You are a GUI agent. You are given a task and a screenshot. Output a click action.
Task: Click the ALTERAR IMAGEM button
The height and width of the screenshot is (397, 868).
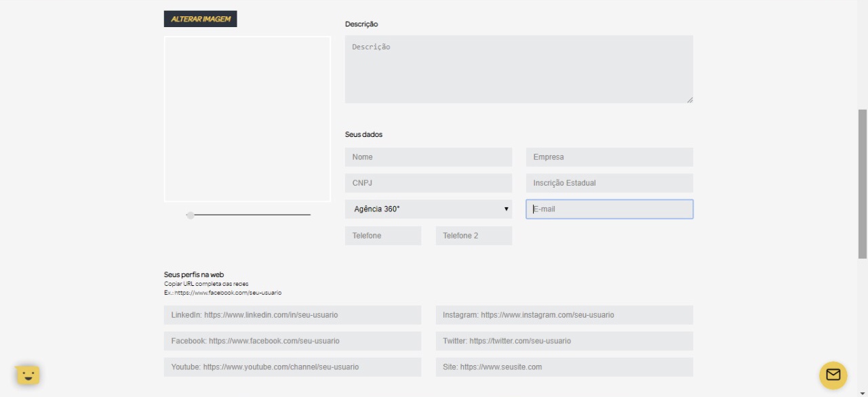[200, 19]
